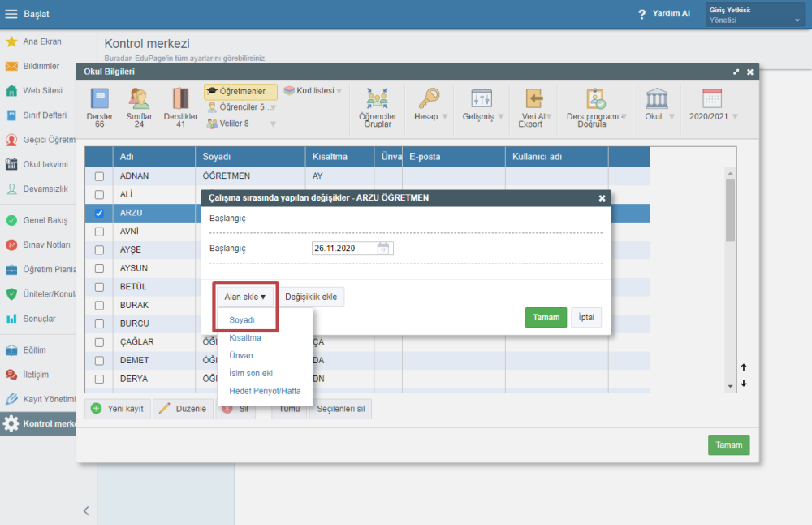Expand the 2020/2021 year dropdown arrow
The height and width of the screenshot is (525, 812).
coord(736,116)
